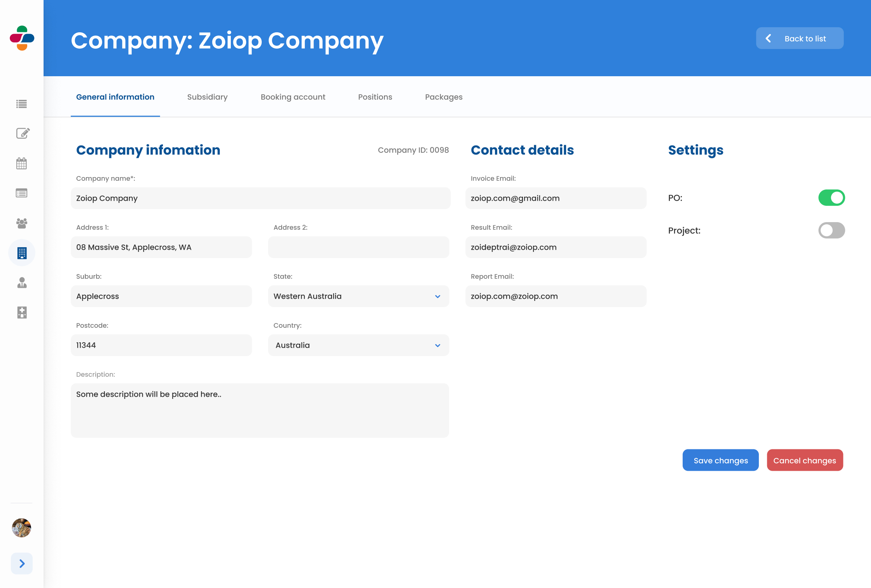Select the group of people sidebar icon
This screenshot has width=871, height=588.
coord(22,223)
